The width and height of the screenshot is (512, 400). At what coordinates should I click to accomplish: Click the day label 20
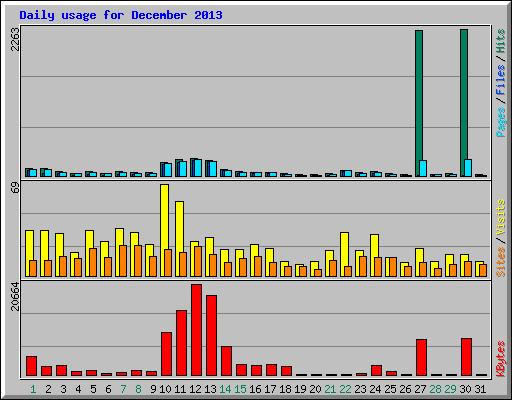315,389
